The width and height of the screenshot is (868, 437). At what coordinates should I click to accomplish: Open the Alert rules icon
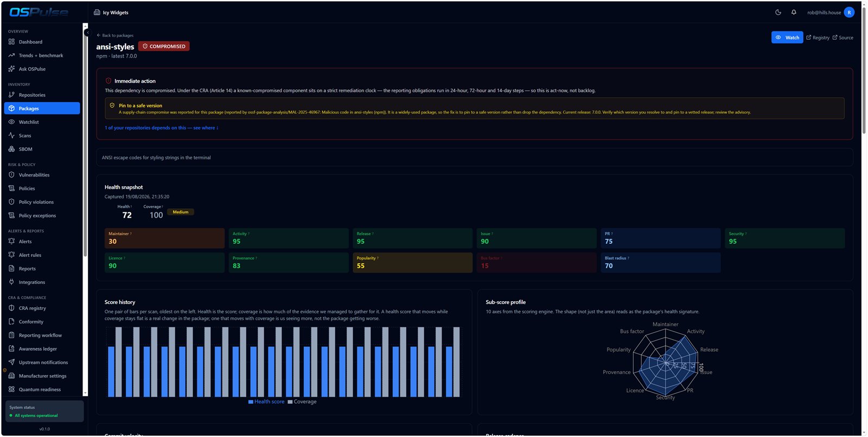pos(11,255)
